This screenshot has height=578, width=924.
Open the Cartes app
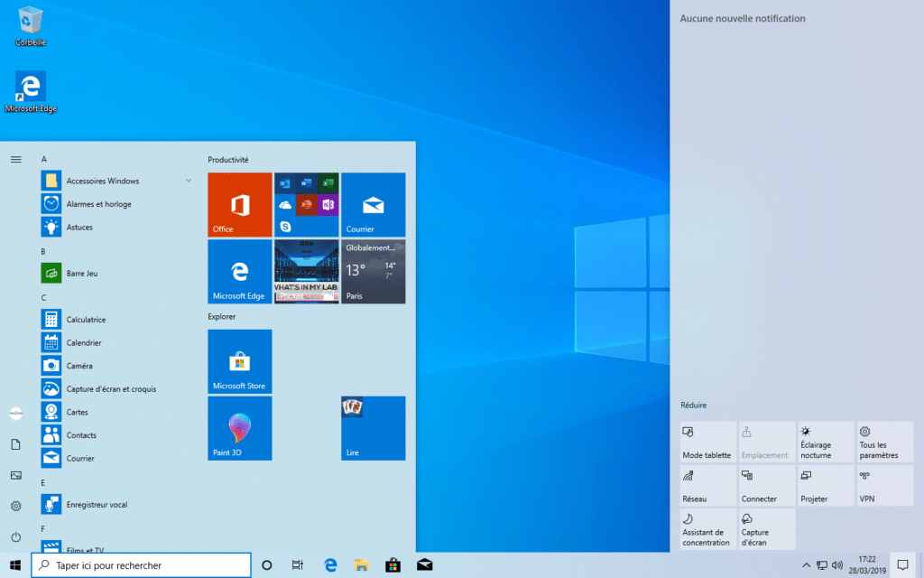pyautogui.click(x=116, y=412)
